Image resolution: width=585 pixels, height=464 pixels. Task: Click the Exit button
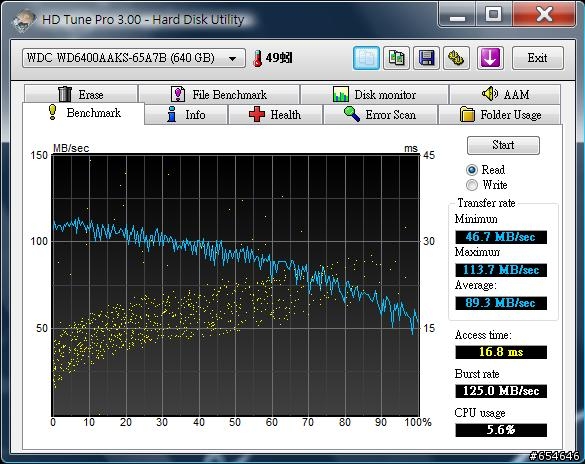pyautogui.click(x=538, y=58)
